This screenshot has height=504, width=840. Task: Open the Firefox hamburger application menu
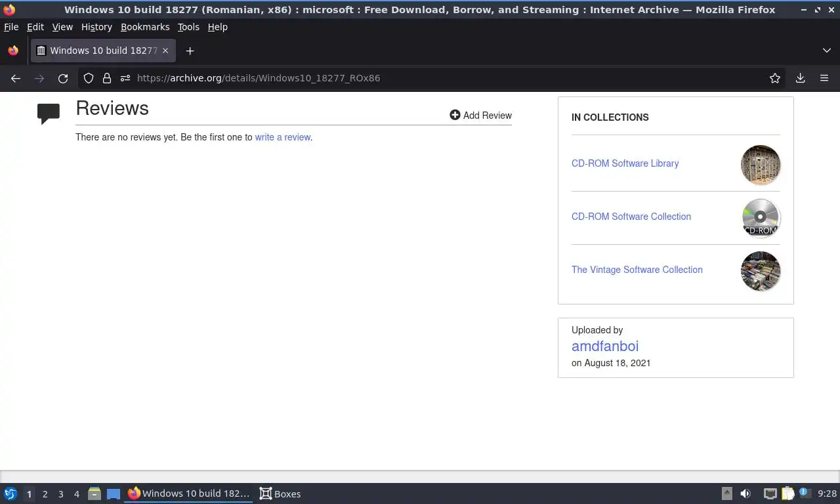[824, 78]
